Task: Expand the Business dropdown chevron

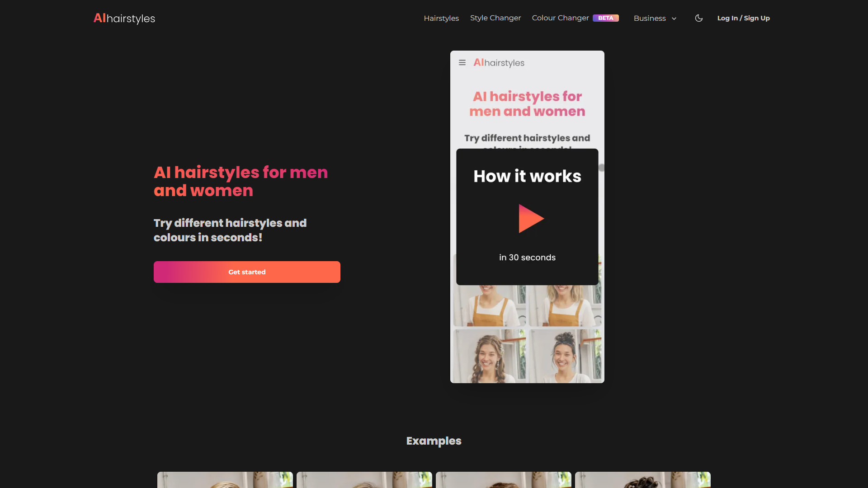Action: tap(674, 19)
